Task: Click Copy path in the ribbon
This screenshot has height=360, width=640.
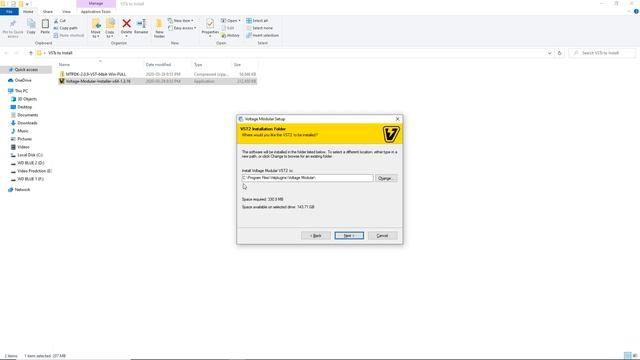Action: tap(65, 28)
